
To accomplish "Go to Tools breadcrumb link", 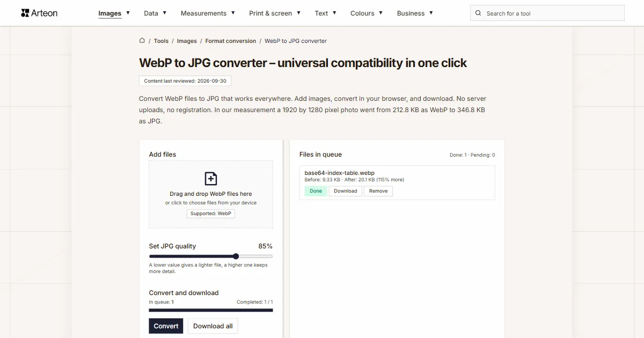I will coord(161,41).
